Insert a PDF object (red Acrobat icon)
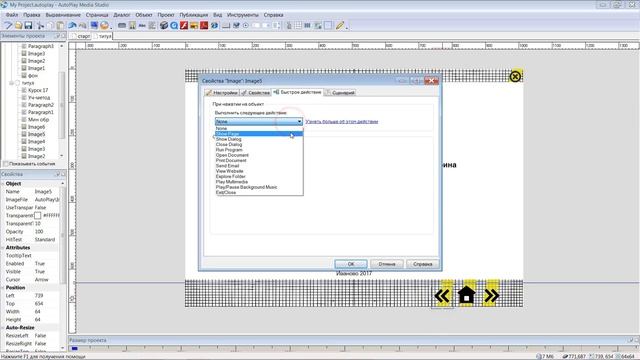The image size is (640, 360). click(204, 26)
